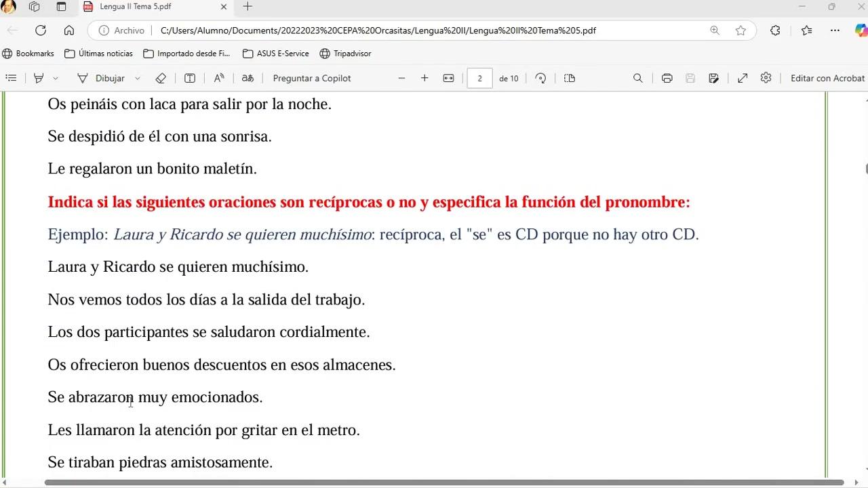This screenshot has height=488, width=868.
Task: Click the horizontal scrollbar at bottom
Action: 444,483
